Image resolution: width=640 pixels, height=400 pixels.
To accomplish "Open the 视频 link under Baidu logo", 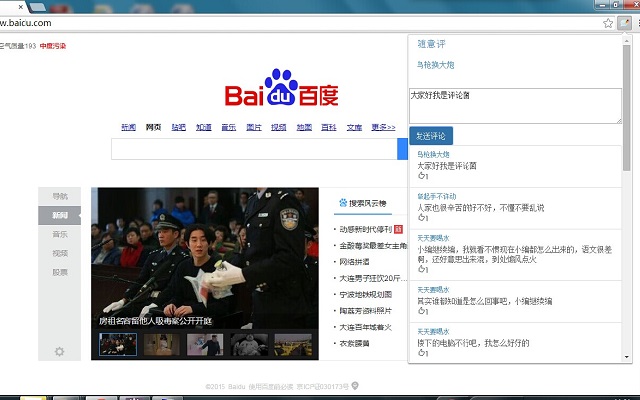I will [x=279, y=127].
